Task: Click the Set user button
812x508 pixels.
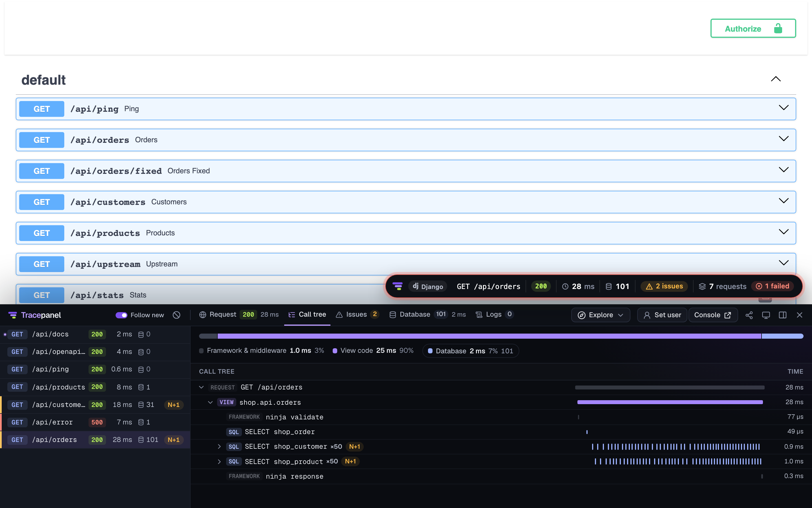Action: (x=662, y=315)
